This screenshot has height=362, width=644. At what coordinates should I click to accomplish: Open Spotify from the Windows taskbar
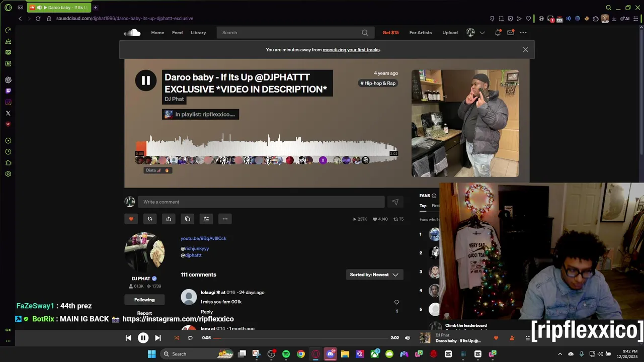(x=286, y=354)
